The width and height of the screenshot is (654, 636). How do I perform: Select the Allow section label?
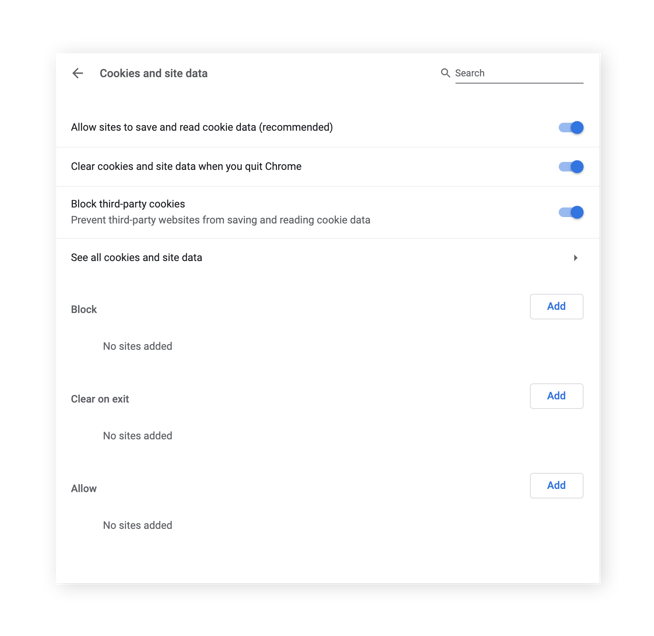pyautogui.click(x=84, y=488)
